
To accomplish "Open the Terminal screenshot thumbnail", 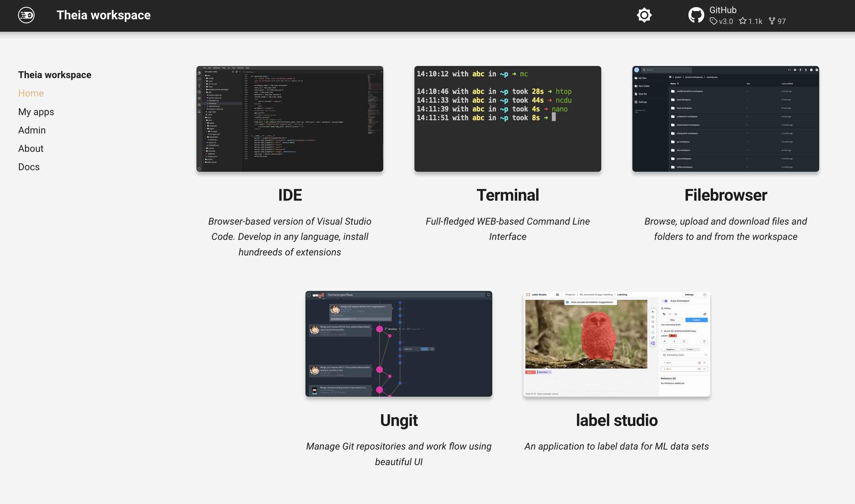I will coord(508,119).
